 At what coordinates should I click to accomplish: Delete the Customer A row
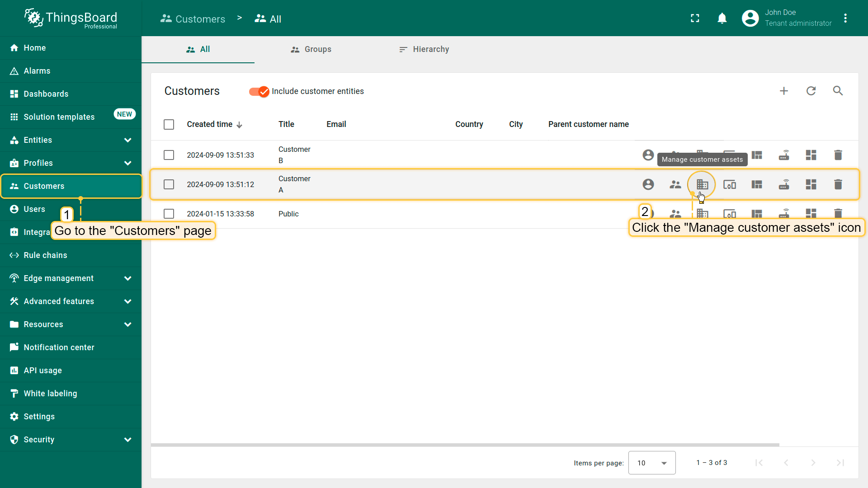(x=838, y=184)
